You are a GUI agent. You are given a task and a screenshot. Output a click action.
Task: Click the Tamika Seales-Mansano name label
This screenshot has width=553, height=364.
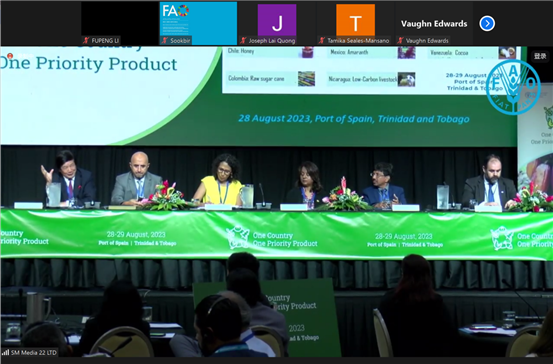[x=358, y=41]
